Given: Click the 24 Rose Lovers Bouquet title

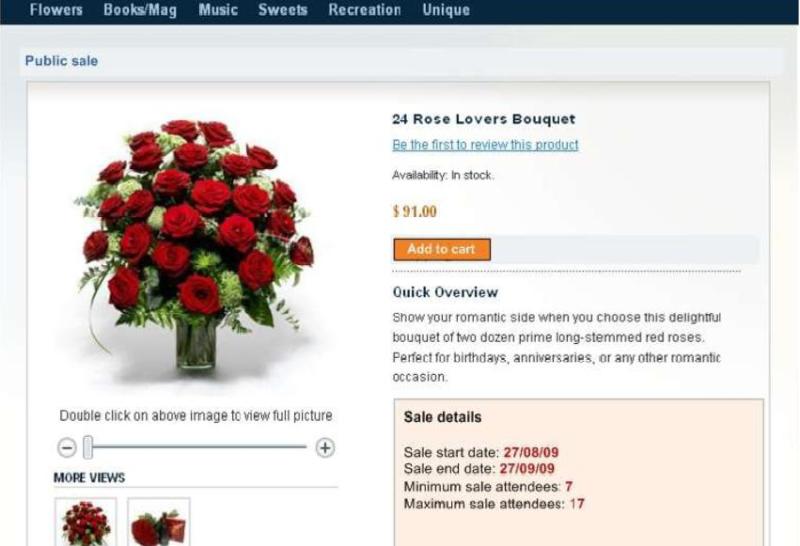Looking at the screenshot, I should click(484, 119).
